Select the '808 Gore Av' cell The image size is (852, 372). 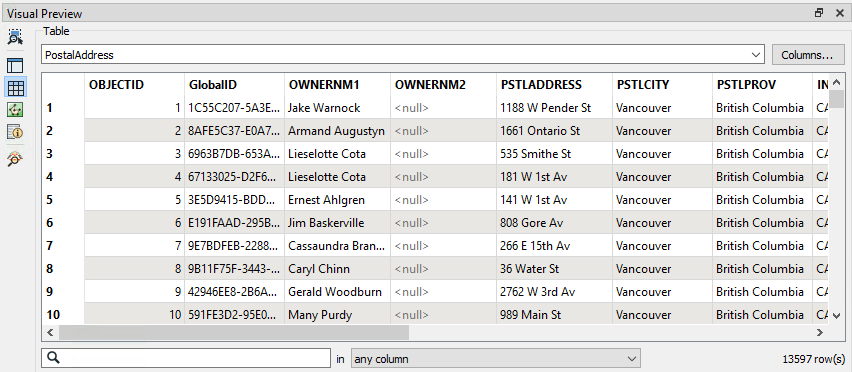coord(555,223)
